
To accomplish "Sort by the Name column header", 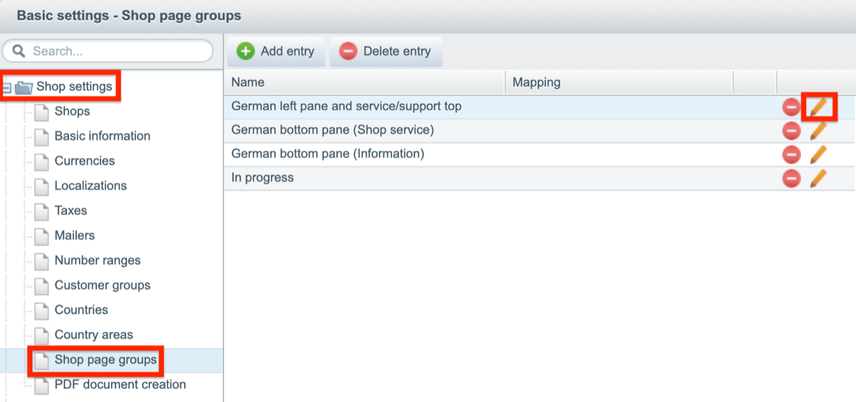I will [365, 82].
